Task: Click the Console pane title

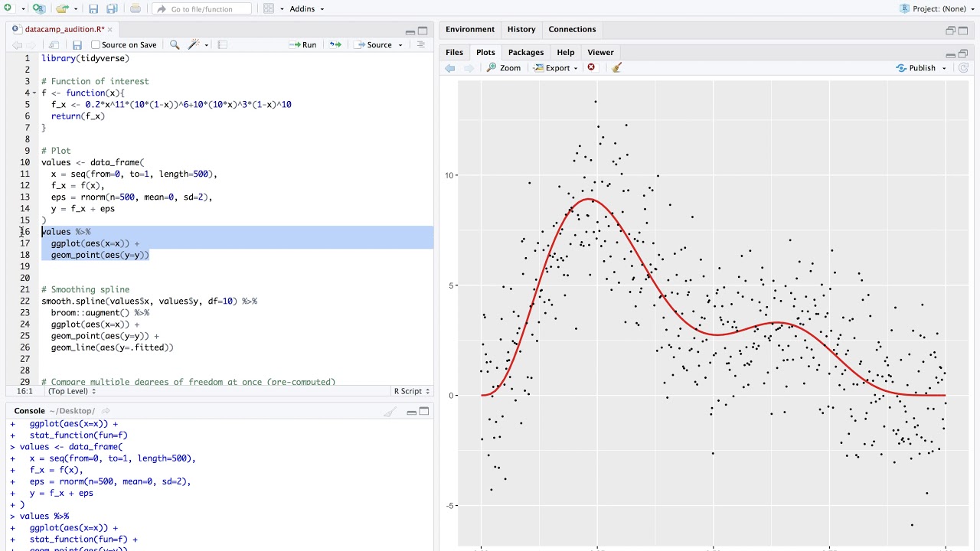Action: 29,411
